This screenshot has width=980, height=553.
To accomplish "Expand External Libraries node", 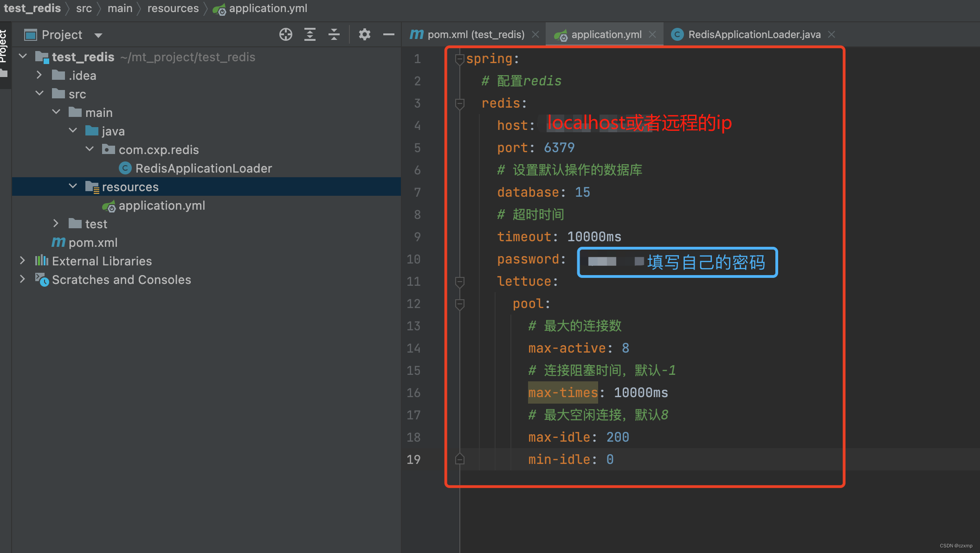I will (x=23, y=261).
